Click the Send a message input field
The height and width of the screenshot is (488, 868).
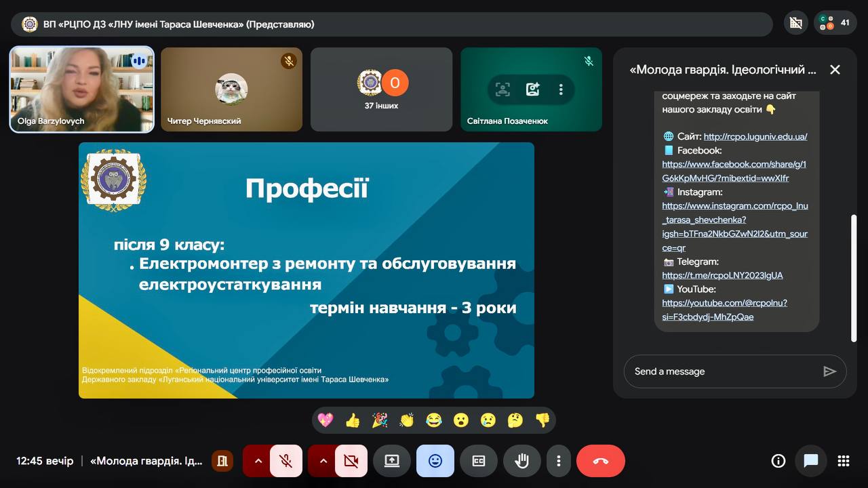point(722,371)
